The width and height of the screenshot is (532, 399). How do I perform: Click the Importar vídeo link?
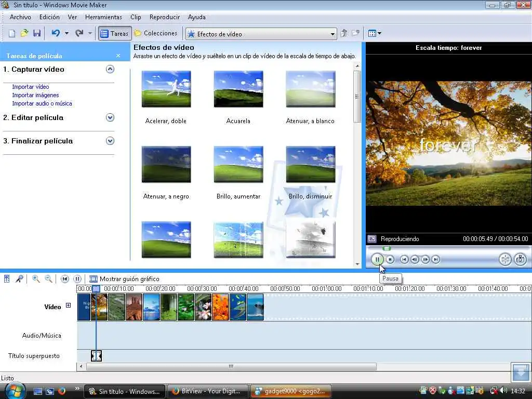pos(31,87)
